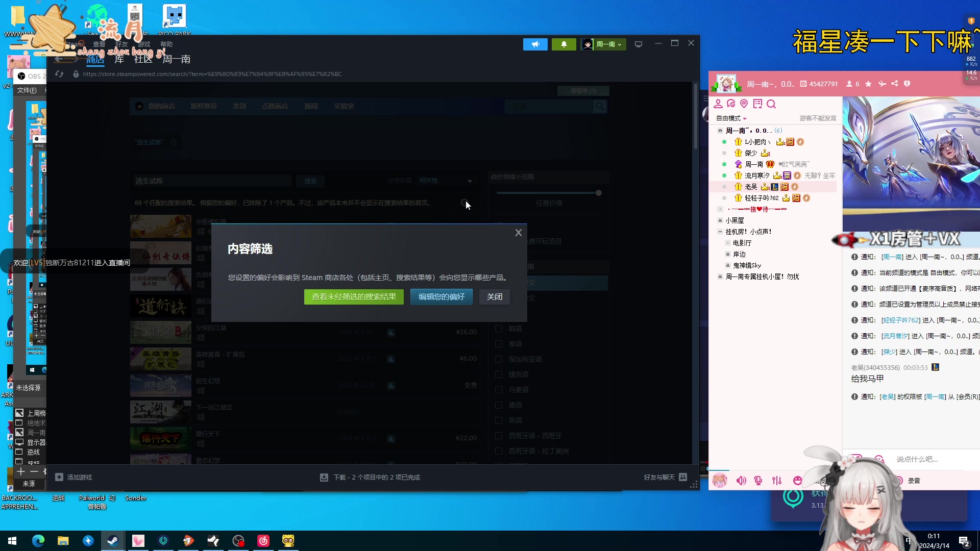Image resolution: width=980 pixels, height=551 pixels.
Task: Click Steam downloads status '下载 - 2 个项目中的 2 项已完成'
Action: tap(377, 478)
